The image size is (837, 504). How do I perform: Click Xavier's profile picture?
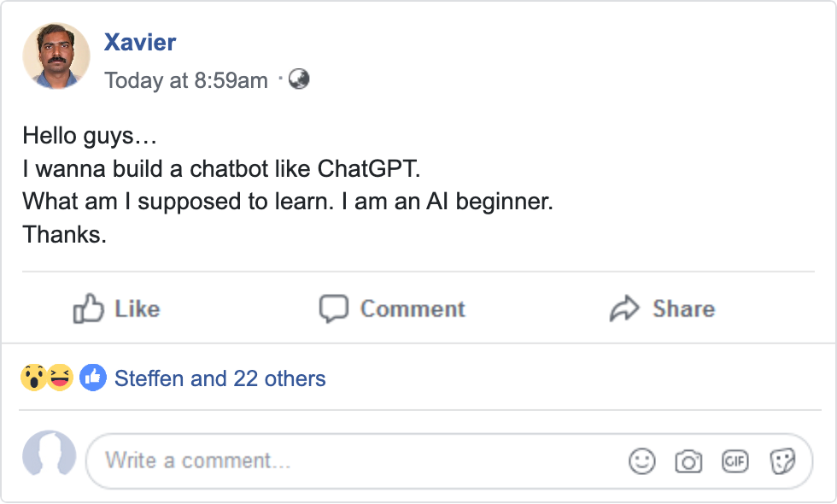(x=56, y=56)
